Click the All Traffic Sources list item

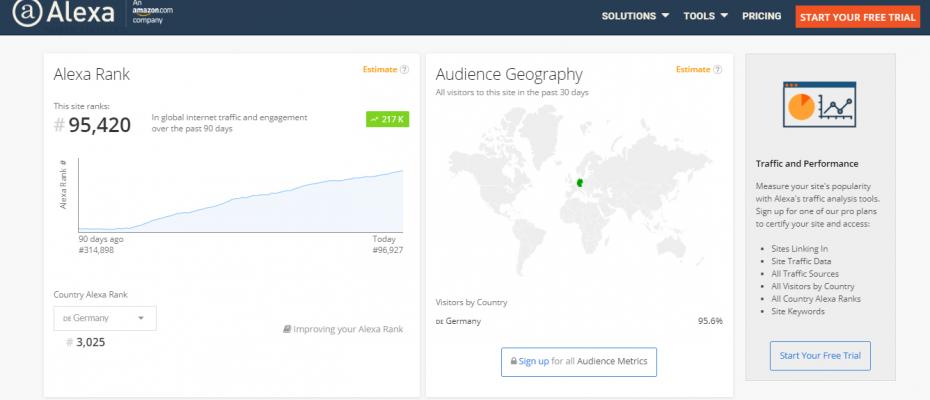pyautogui.click(x=805, y=274)
